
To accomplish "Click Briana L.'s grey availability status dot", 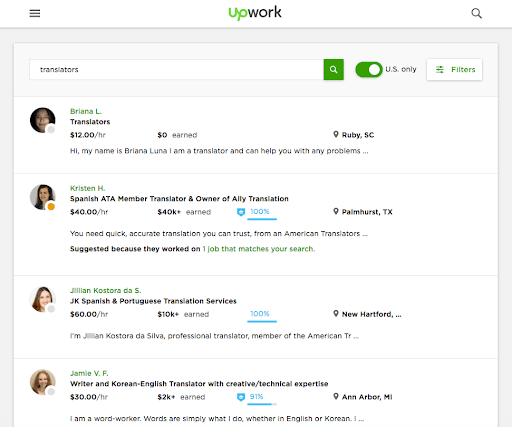I will (51, 129).
